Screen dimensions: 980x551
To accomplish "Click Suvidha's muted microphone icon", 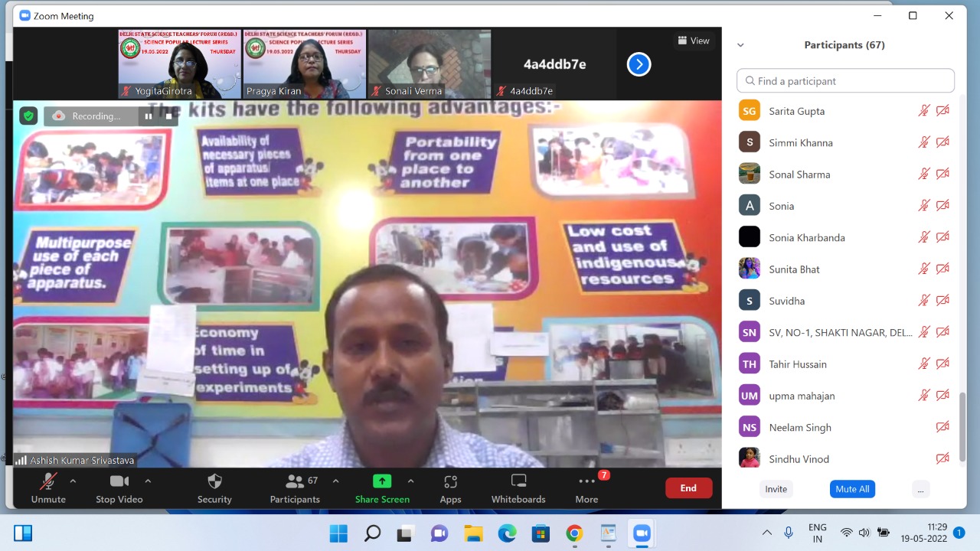I will click(x=924, y=300).
